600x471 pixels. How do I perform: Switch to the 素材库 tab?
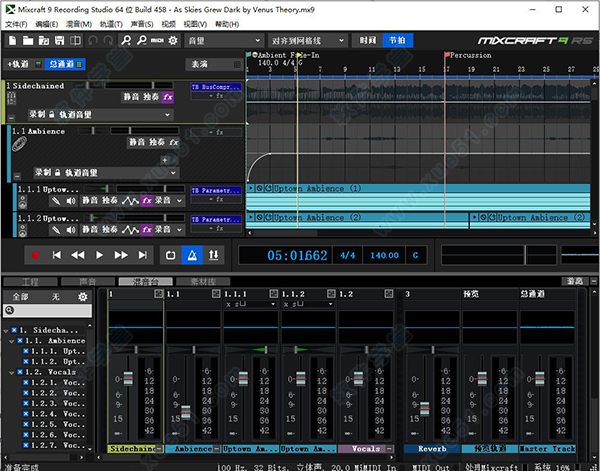click(203, 282)
